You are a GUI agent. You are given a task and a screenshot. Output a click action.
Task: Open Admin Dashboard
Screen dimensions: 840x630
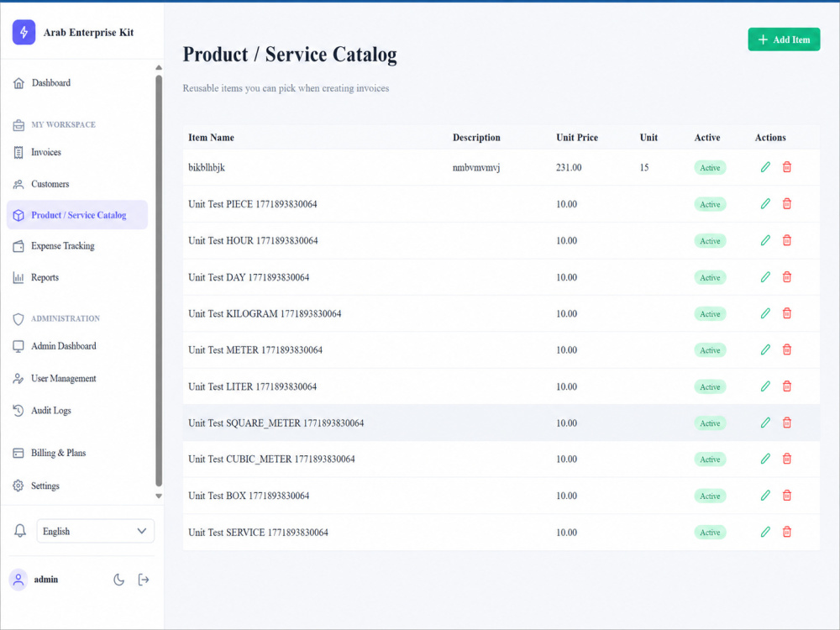(76, 346)
